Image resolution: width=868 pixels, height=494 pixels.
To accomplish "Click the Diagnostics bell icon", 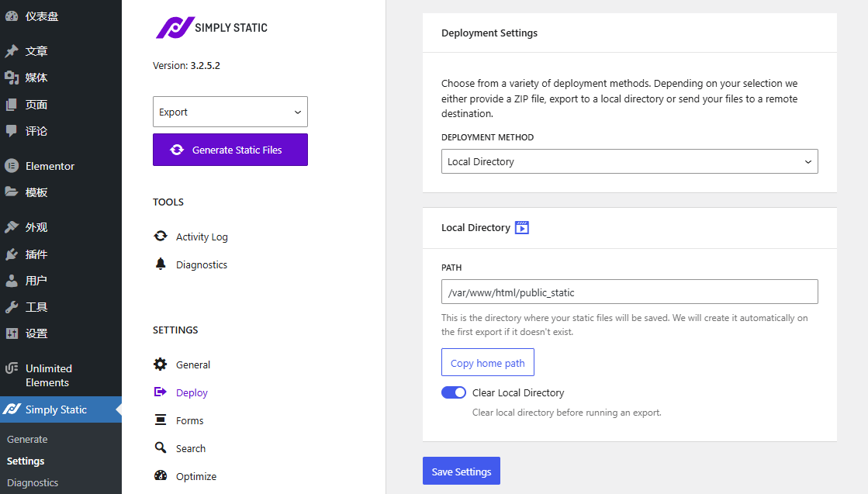I will [x=161, y=264].
